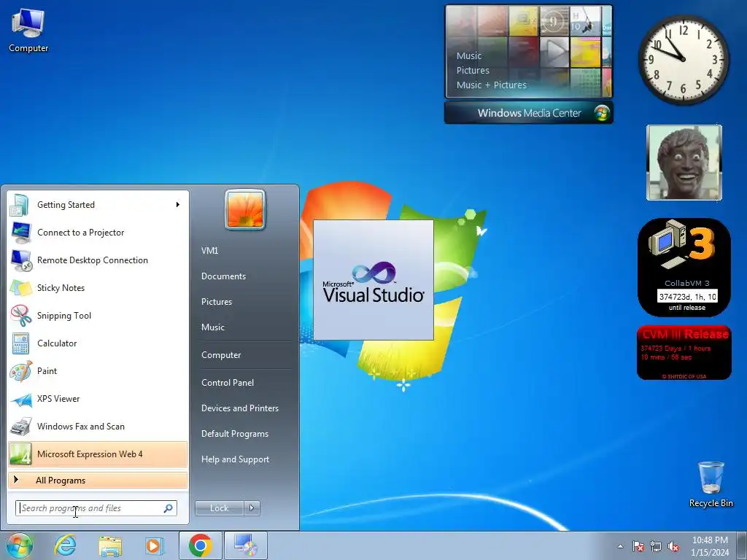Expand the Getting Started submenu arrow
The height and width of the screenshot is (560, 747).
tap(178, 205)
